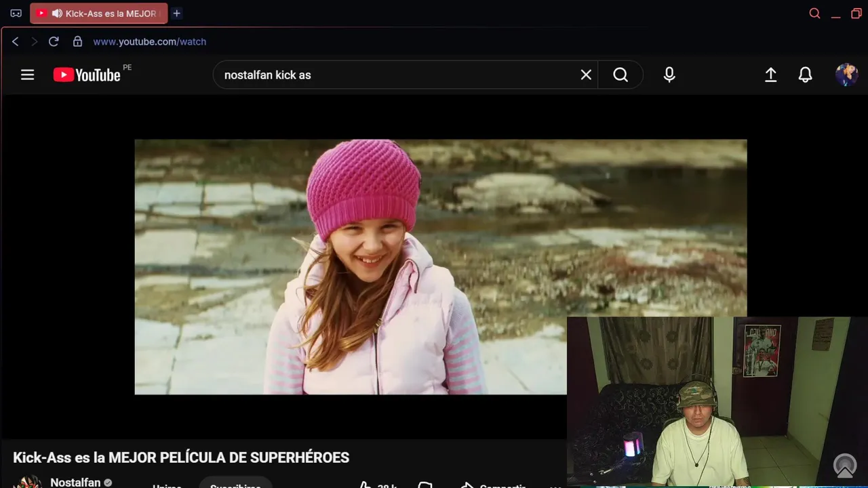Open the browser tab search magnifier
This screenshot has width=868, height=488.
point(814,13)
